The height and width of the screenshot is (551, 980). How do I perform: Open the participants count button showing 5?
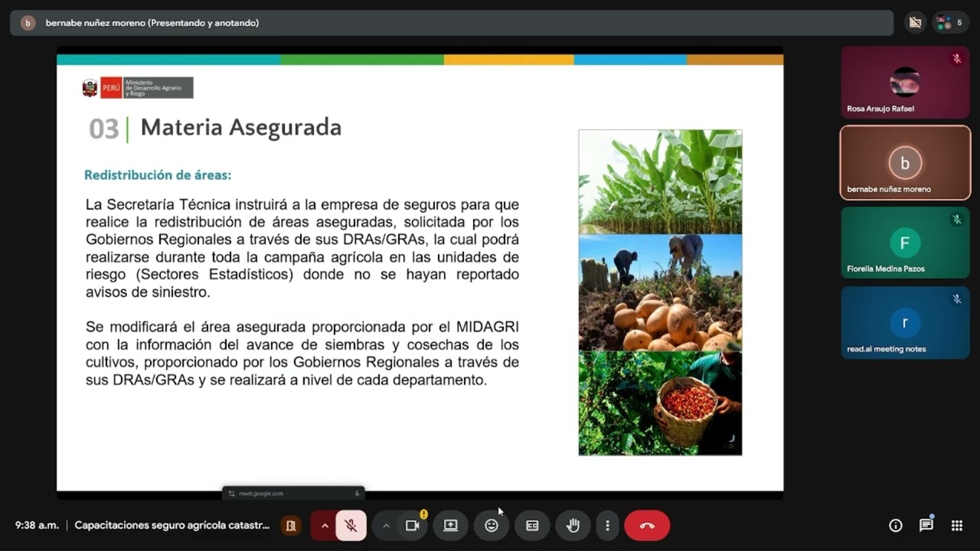tap(951, 23)
